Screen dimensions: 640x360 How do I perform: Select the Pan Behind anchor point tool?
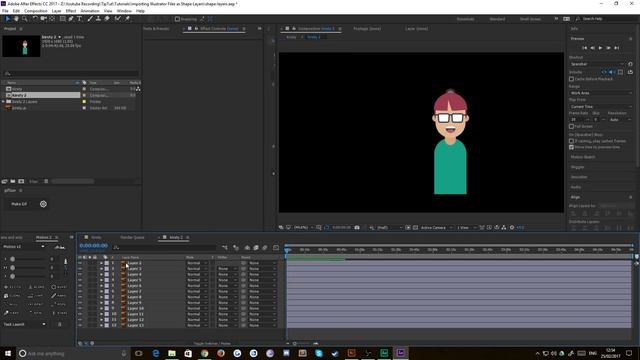click(x=52, y=19)
